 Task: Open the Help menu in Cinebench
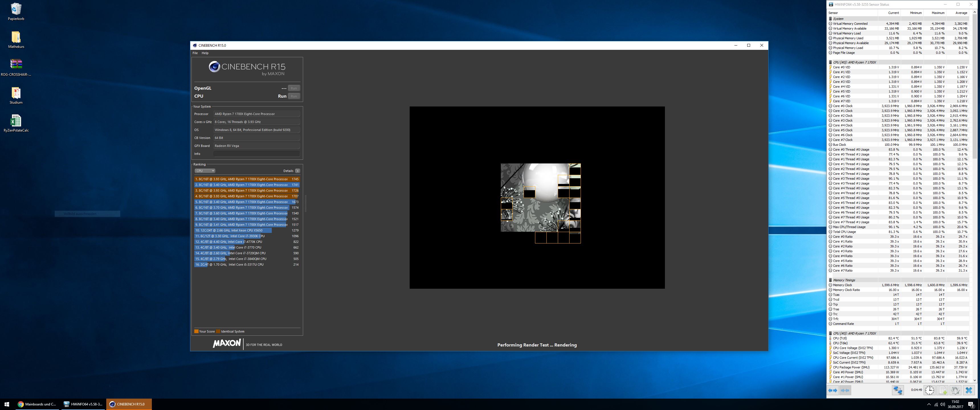205,53
